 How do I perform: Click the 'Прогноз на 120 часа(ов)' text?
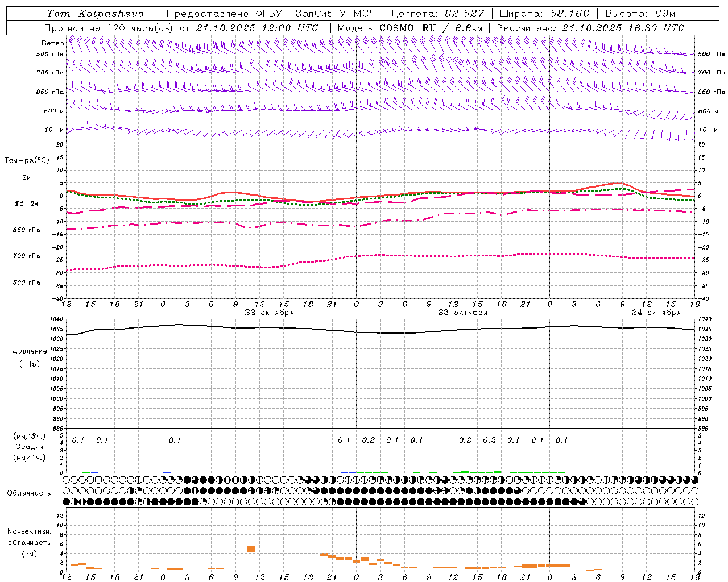point(109,28)
